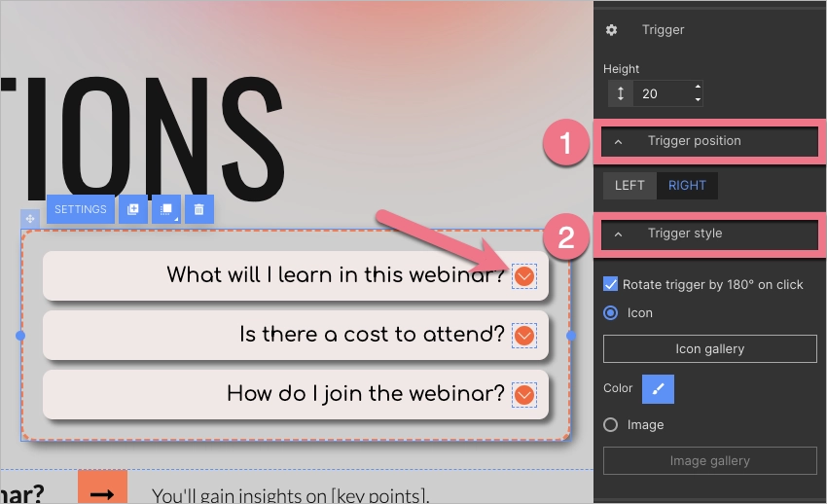Click the right resize handle of accordion
The width and height of the screenshot is (827, 504).
click(571, 336)
